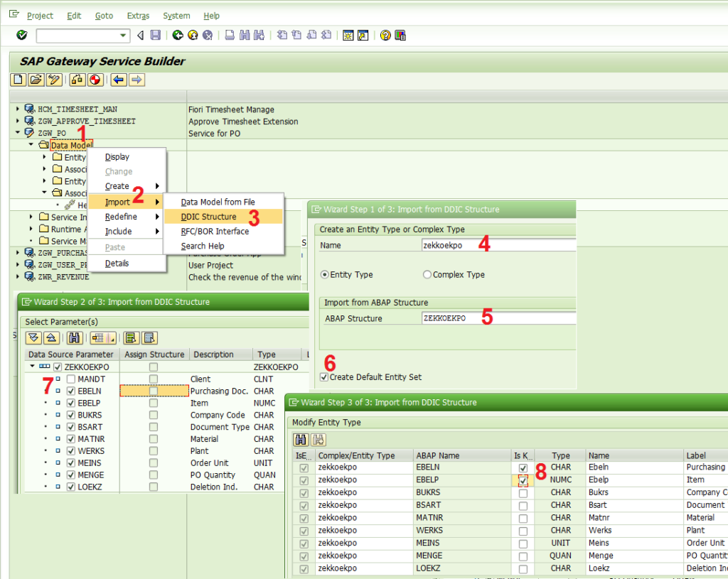Click the Save diskette icon
This screenshot has height=579, width=728.
[156, 35]
